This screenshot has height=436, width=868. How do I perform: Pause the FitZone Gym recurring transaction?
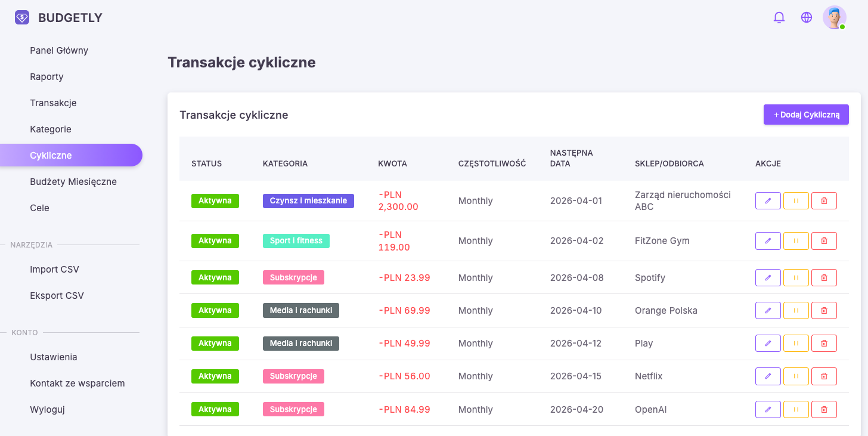(x=796, y=241)
